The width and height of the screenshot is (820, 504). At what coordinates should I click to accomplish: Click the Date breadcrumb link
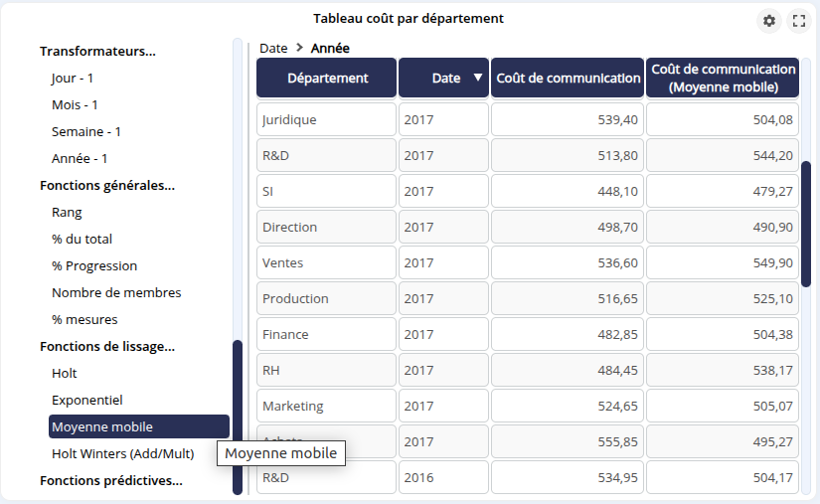[x=273, y=48]
